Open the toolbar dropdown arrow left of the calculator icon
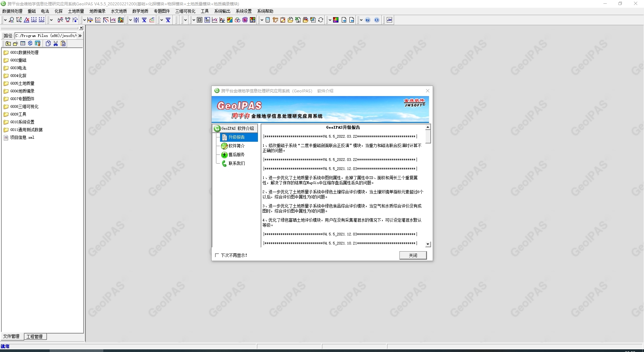 pos(262,20)
